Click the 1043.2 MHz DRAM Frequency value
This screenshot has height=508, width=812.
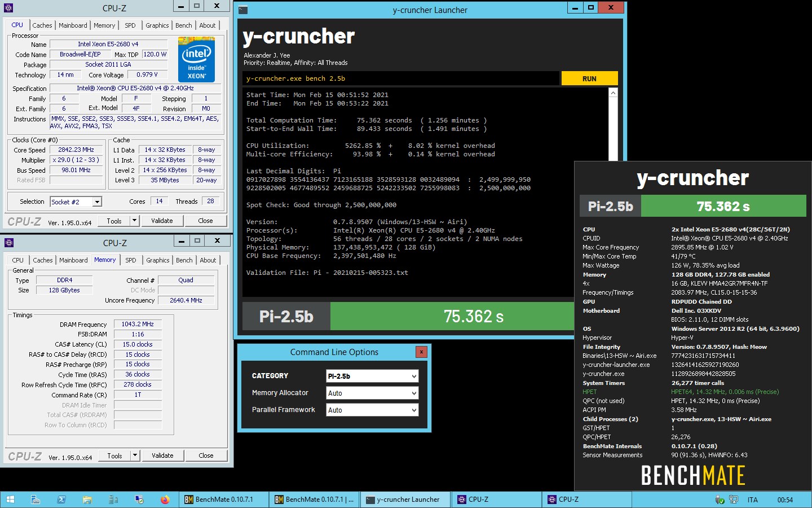(x=138, y=324)
